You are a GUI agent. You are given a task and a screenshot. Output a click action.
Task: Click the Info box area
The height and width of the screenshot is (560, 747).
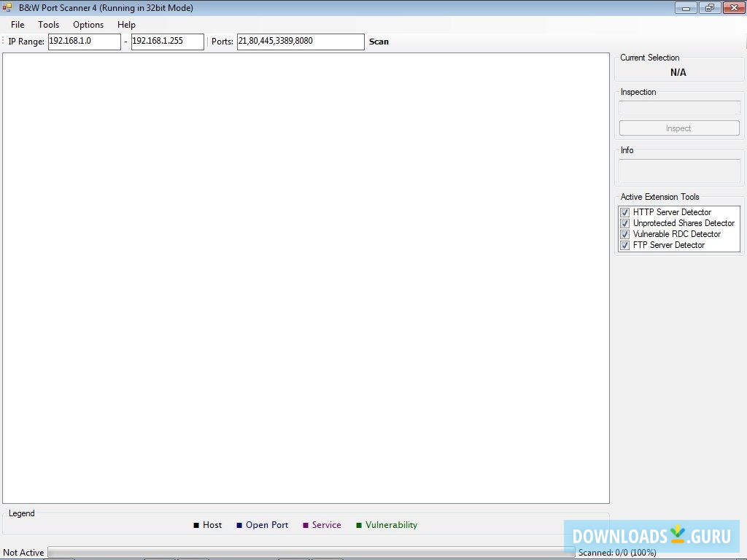point(679,171)
